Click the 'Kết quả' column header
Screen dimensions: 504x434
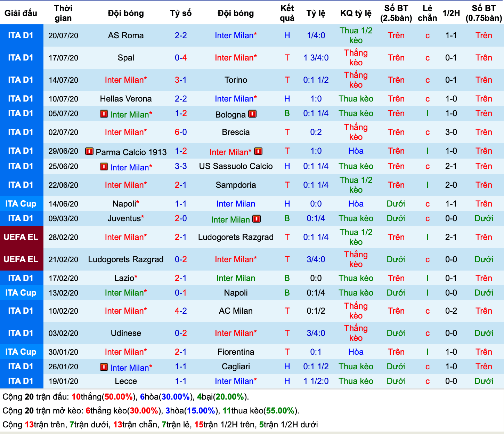coord(287,13)
